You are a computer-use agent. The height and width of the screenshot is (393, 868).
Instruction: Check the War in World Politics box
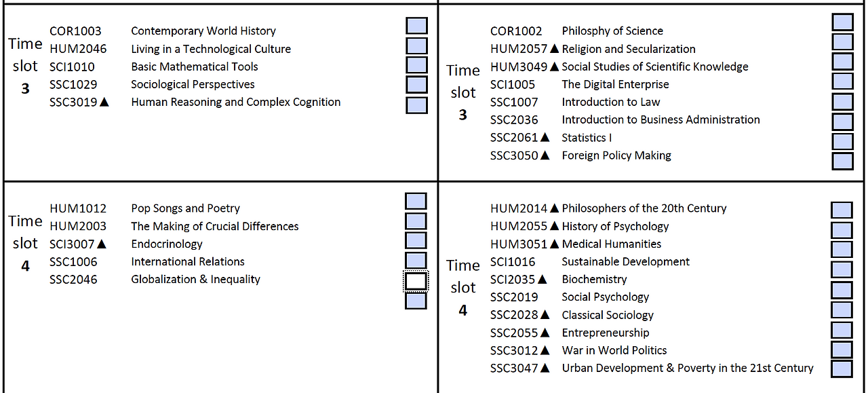click(x=842, y=350)
